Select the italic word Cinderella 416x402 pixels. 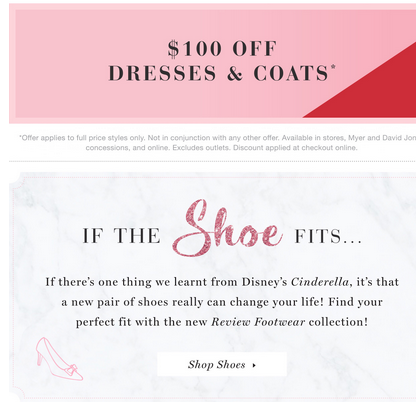tap(320, 282)
